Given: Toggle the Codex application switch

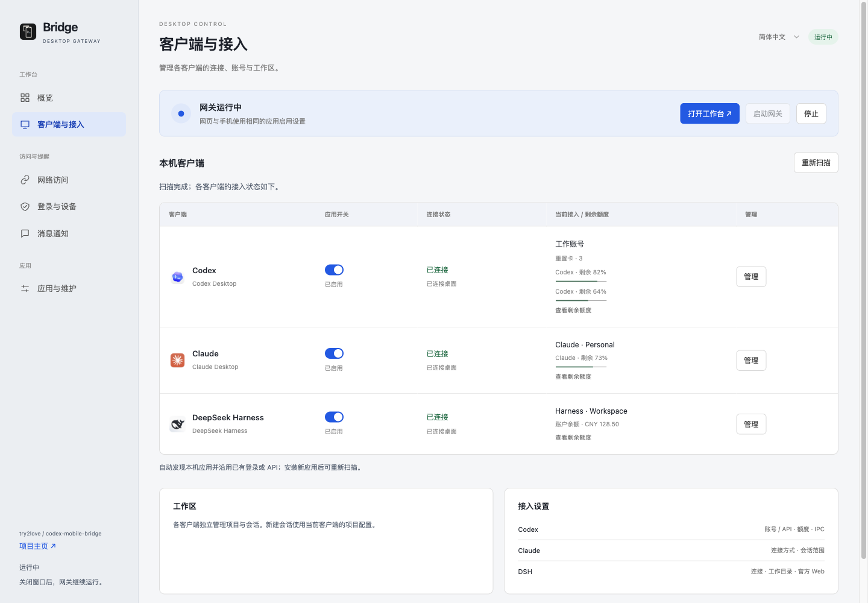Looking at the screenshot, I should pos(334,270).
